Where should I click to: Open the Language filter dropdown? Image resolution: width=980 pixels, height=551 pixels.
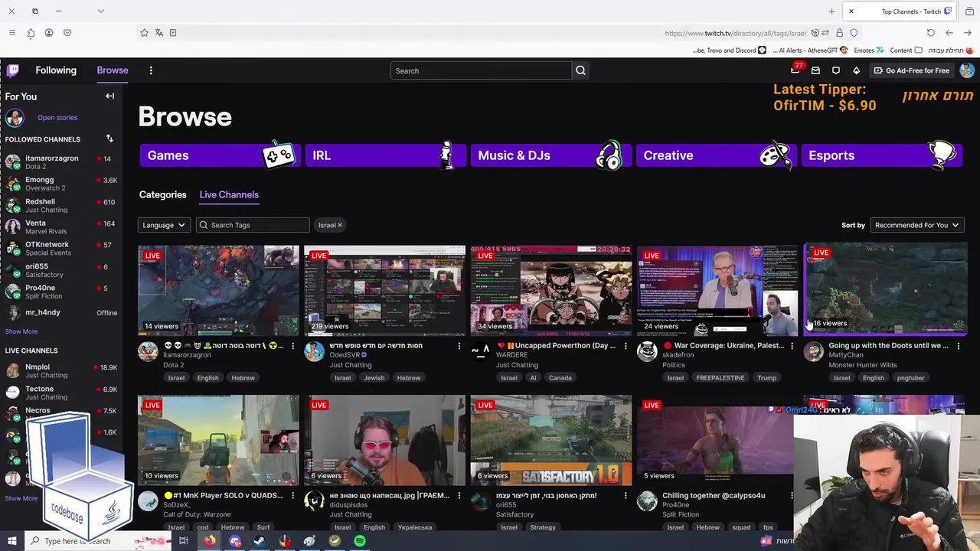coord(164,225)
